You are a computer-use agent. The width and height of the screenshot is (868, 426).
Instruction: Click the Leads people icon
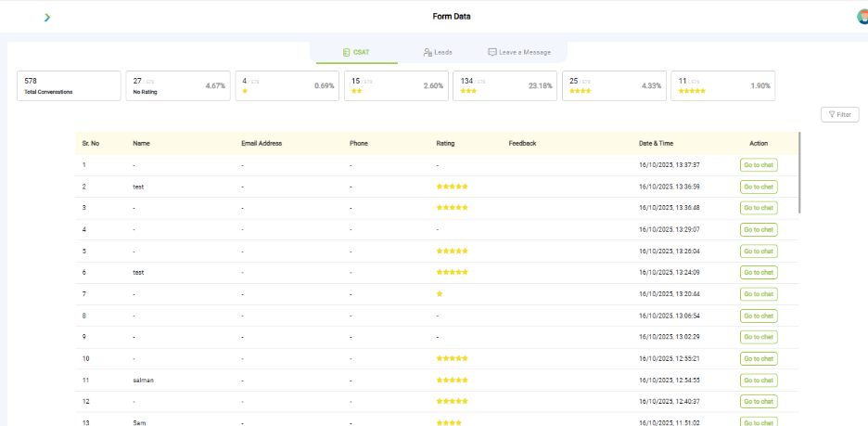[428, 53]
